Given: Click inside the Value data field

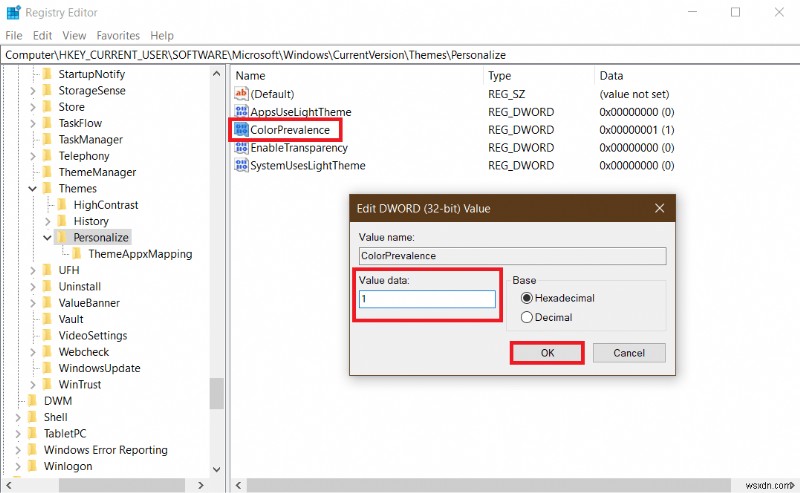Looking at the screenshot, I should pyautogui.click(x=427, y=299).
